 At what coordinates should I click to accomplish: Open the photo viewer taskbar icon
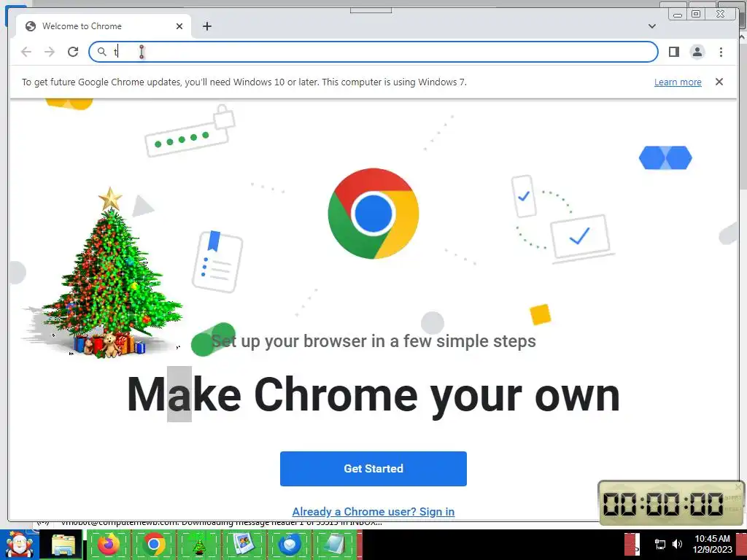pyautogui.click(x=244, y=545)
